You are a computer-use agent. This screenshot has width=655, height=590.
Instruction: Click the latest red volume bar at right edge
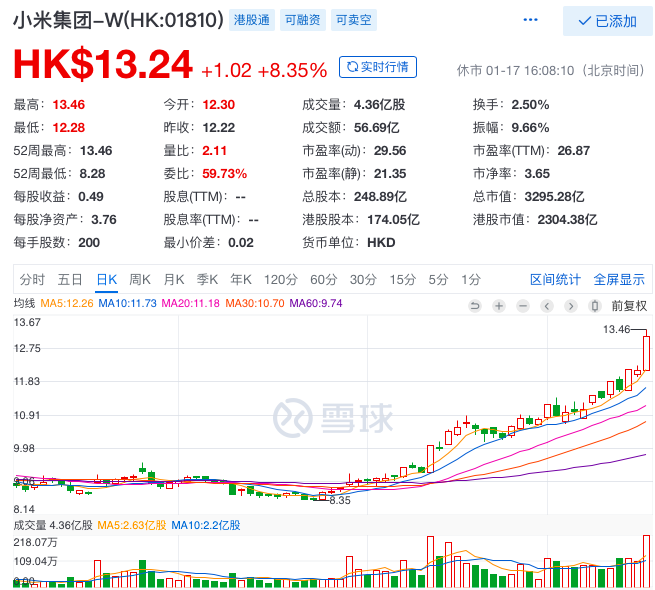pos(647,561)
